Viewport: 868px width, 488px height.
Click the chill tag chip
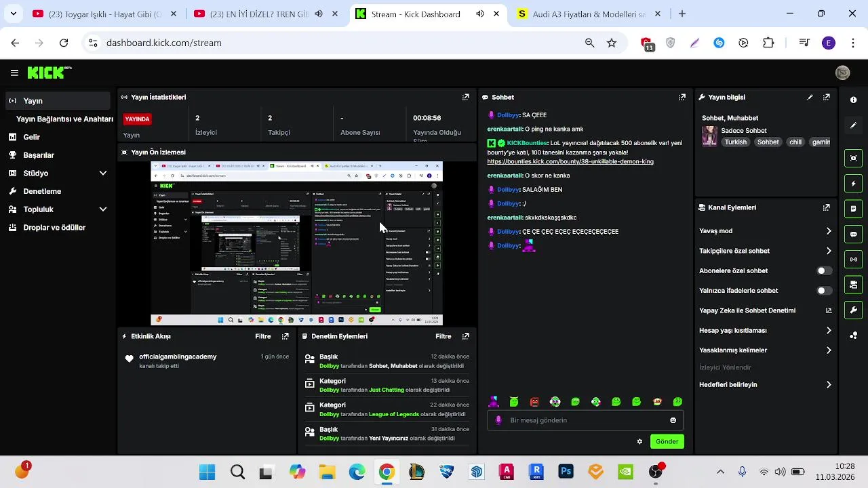point(795,142)
